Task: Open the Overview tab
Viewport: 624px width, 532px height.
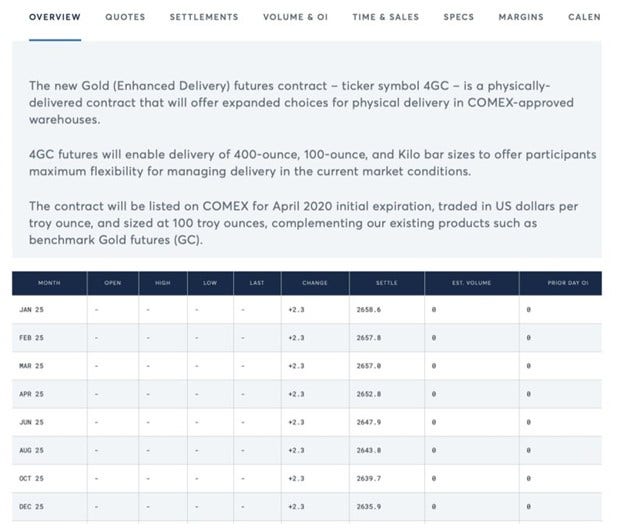Action: pos(55,17)
